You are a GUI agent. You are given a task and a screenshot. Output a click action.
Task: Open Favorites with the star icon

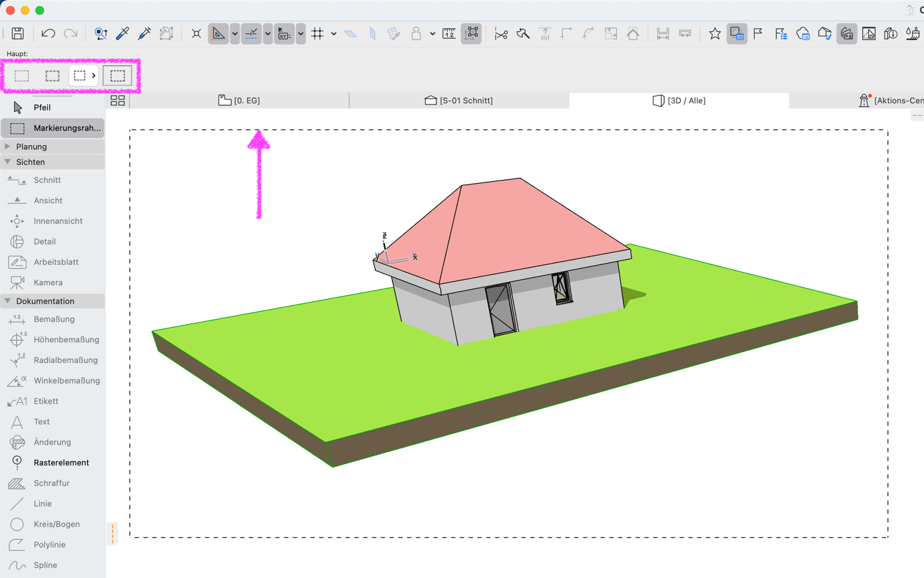tap(715, 33)
